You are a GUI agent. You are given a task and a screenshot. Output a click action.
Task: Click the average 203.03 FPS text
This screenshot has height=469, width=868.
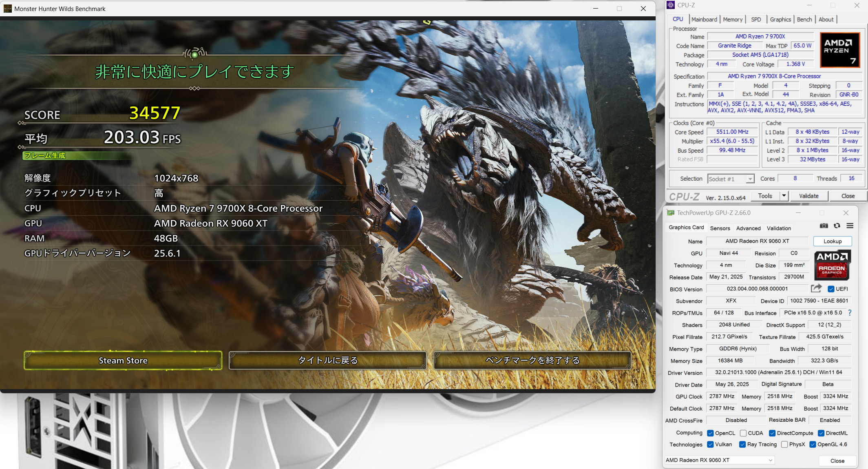(142, 137)
